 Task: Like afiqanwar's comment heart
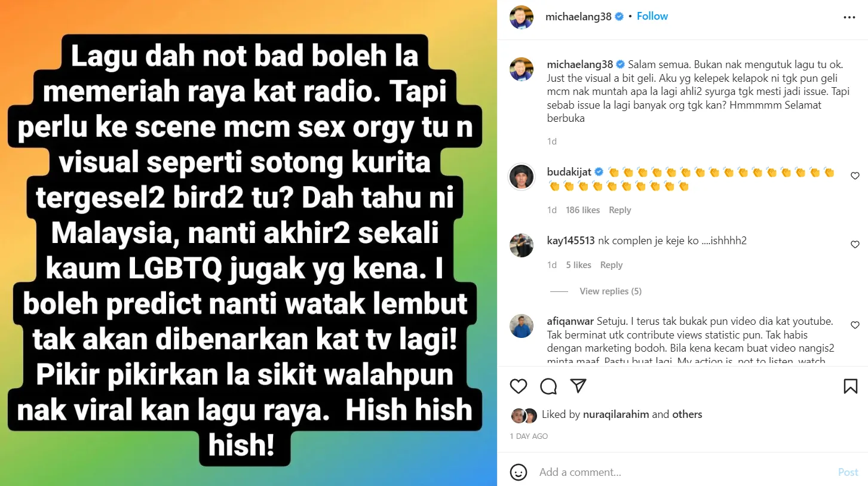click(855, 325)
